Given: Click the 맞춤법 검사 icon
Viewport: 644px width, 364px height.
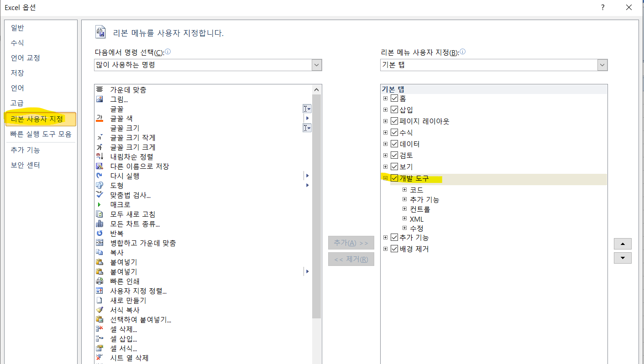Looking at the screenshot, I should tap(99, 195).
